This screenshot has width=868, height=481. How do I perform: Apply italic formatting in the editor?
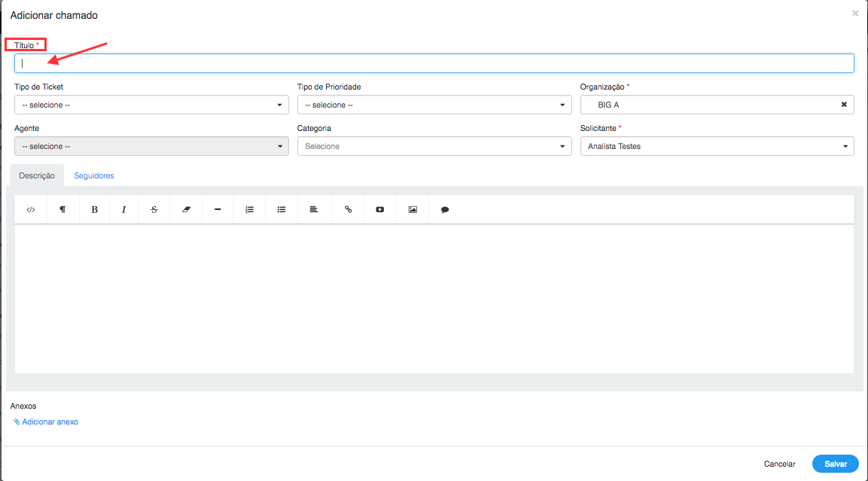124,210
